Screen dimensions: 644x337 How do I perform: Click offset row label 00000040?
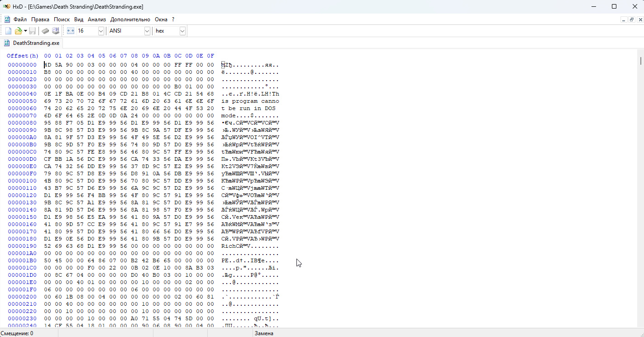[x=22, y=94]
